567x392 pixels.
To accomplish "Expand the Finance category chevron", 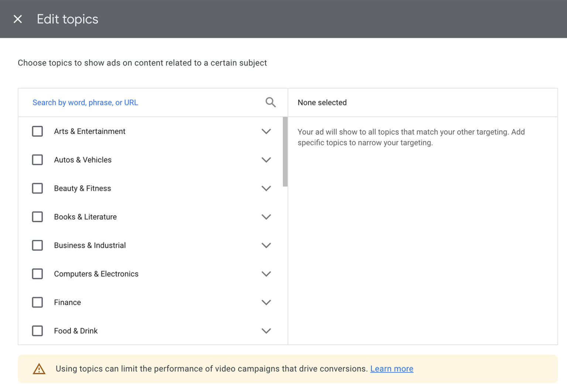I will click(266, 302).
